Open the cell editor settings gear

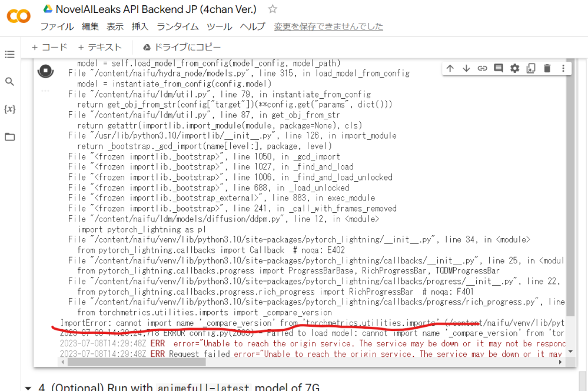[x=514, y=68]
